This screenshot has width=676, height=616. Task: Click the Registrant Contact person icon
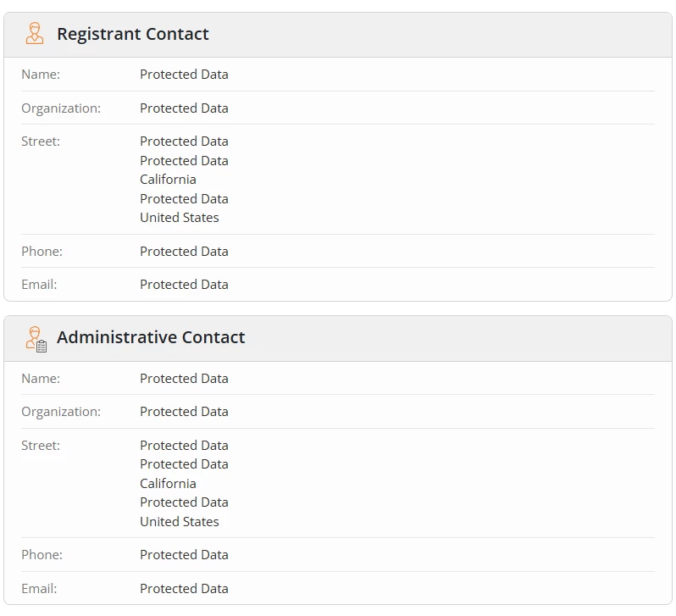tap(35, 34)
